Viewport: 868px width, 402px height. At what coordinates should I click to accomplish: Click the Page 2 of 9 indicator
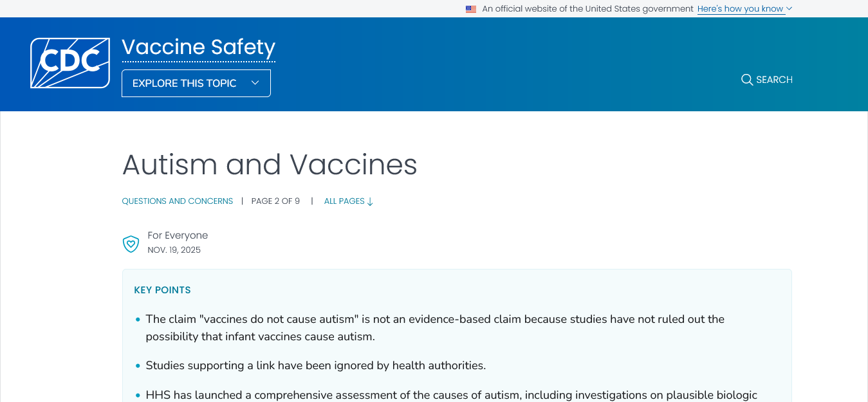[x=275, y=201]
